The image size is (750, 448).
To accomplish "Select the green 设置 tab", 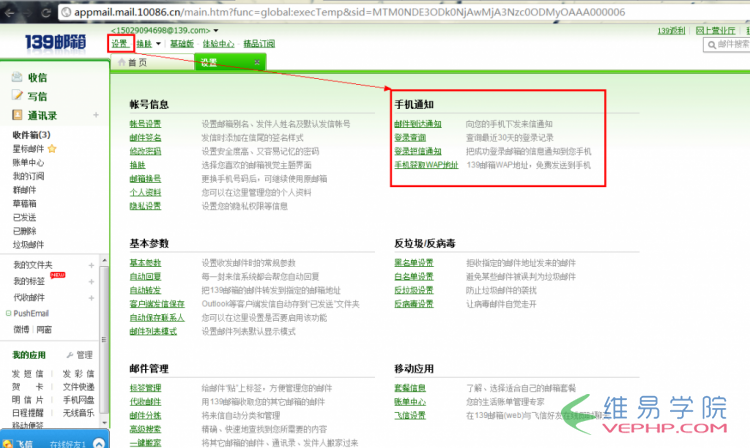I will point(230,62).
